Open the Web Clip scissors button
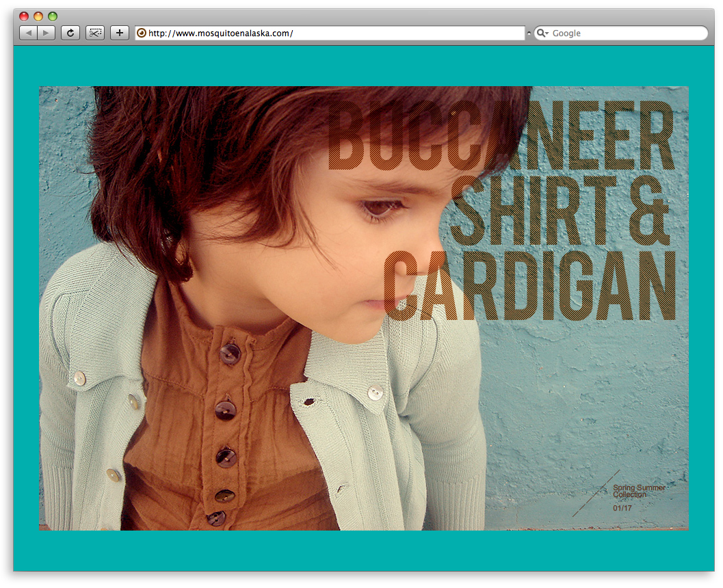The height and width of the screenshot is (588, 723). 95,33
